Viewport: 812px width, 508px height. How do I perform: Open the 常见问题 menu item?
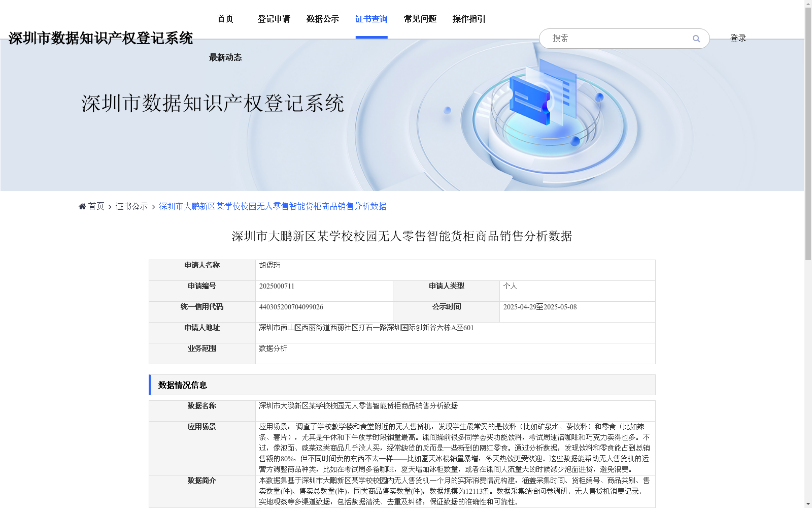click(x=420, y=19)
